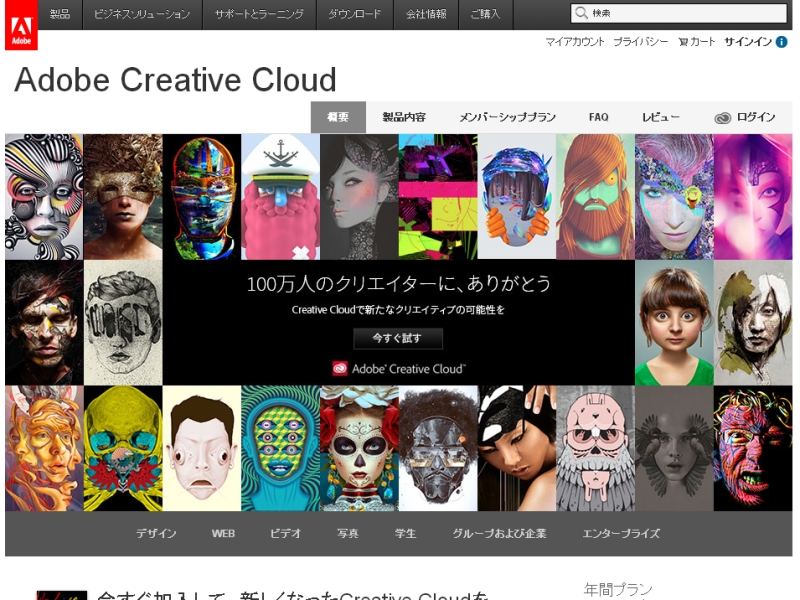The height and width of the screenshot is (600, 800).
Task: Click the search magnifier icon
Action: click(x=581, y=13)
